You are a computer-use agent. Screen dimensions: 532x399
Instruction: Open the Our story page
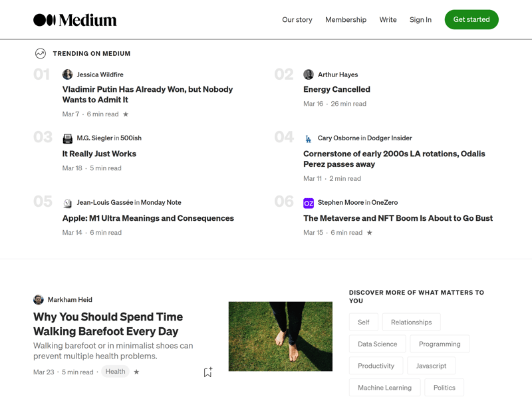coord(297,20)
